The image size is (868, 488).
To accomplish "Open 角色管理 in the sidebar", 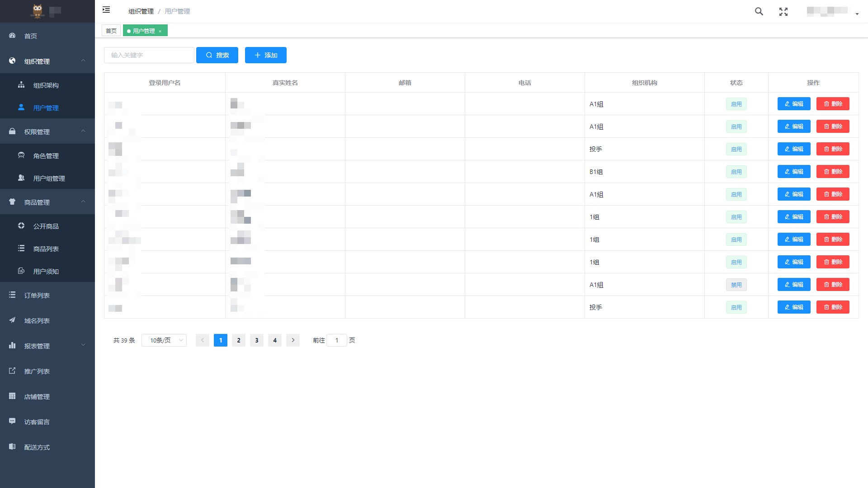I will [x=46, y=156].
